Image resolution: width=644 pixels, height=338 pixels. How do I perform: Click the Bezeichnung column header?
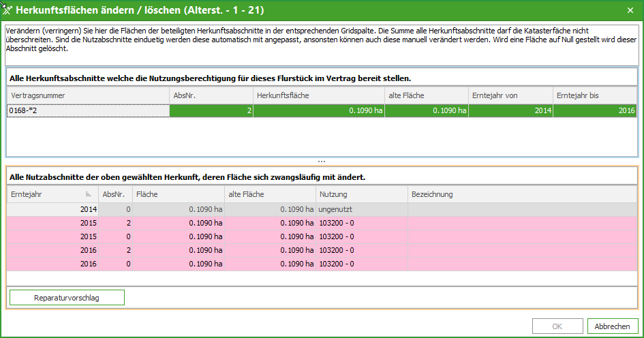tap(521, 194)
